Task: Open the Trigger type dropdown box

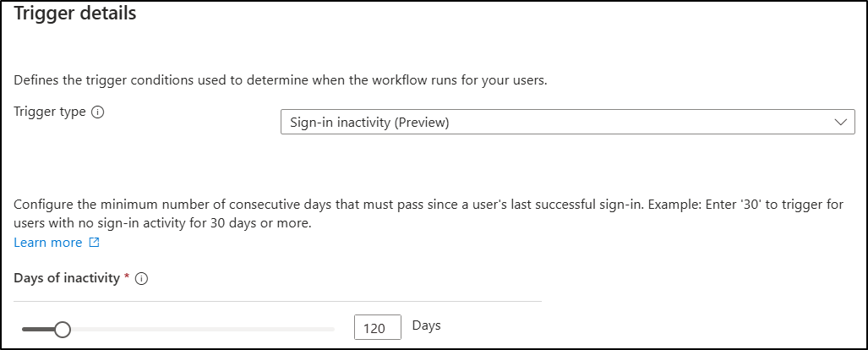Action: (567, 122)
